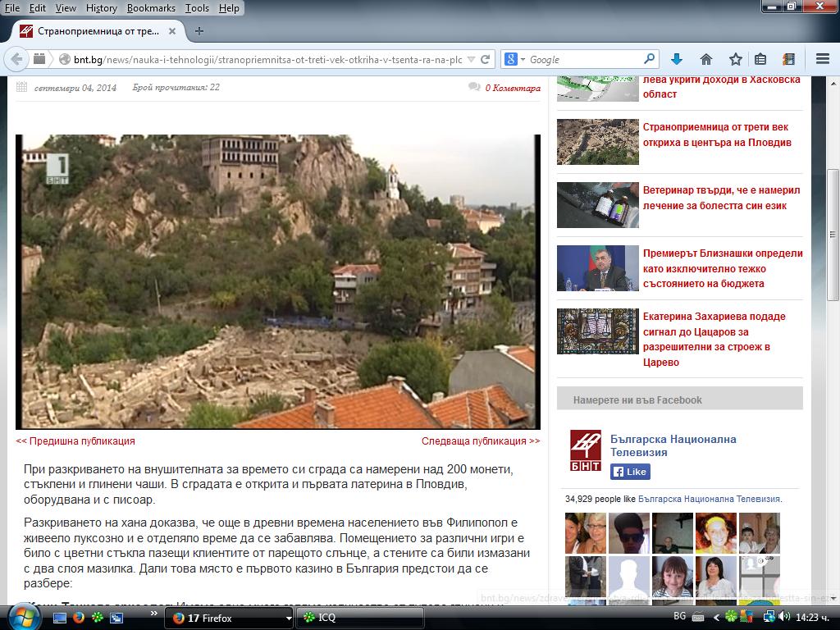Show bookmarks list icon
This screenshot has width=840, height=630.
760,59
